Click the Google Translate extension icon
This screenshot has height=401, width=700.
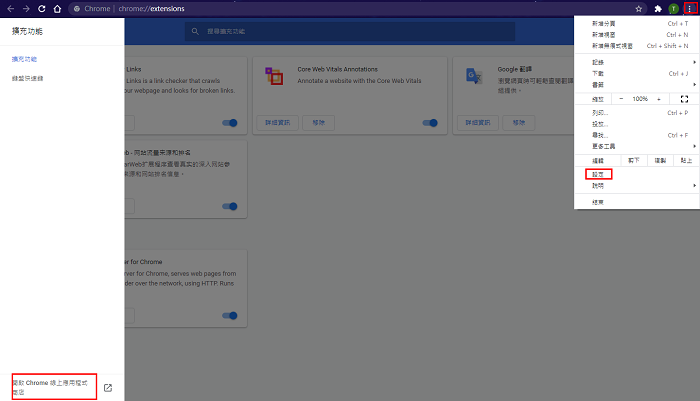point(474,76)
